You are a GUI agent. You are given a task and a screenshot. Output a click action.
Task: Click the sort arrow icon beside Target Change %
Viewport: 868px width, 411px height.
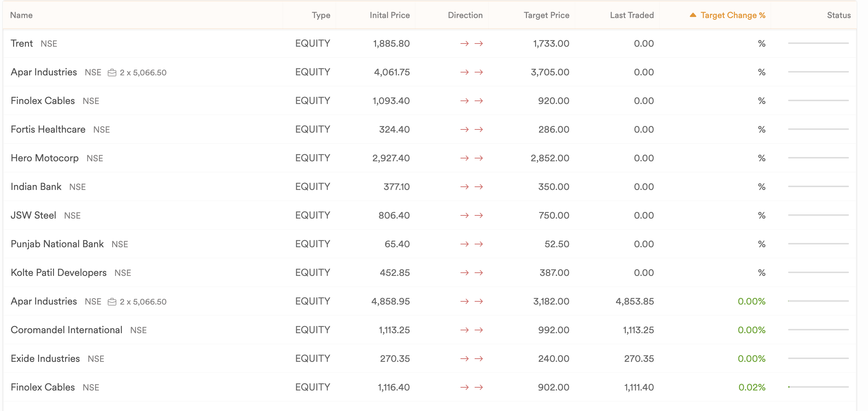pyautogui.click(x=693, y=15)
